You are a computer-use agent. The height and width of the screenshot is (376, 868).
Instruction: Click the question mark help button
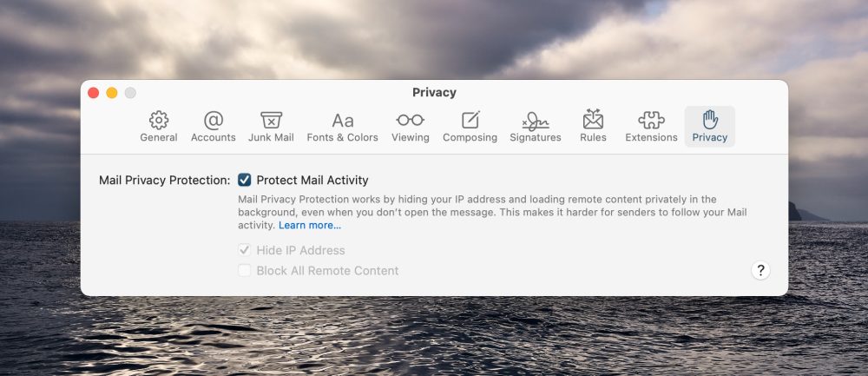(760, 270)
